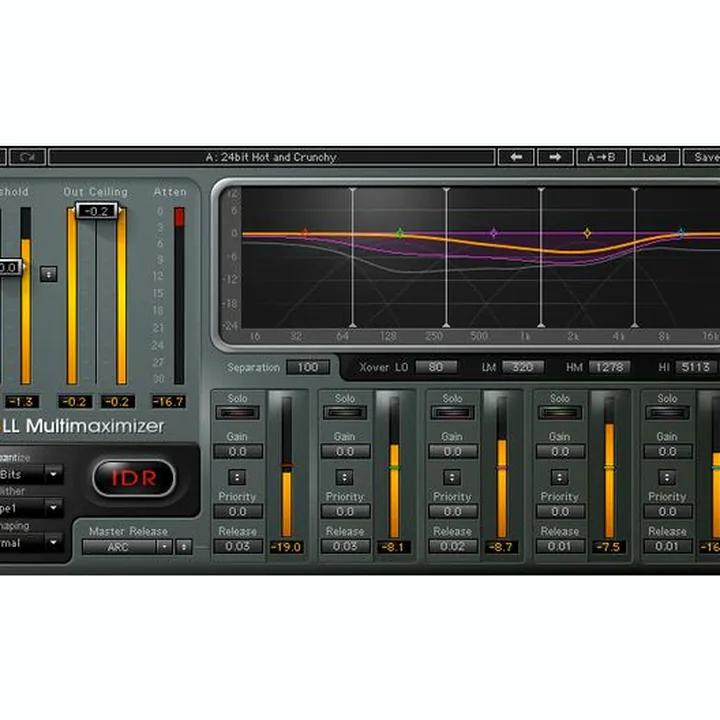Open the Master Release ARC dropdown
The width and height of the screenshot is (720, 720).
click(164, 547)
